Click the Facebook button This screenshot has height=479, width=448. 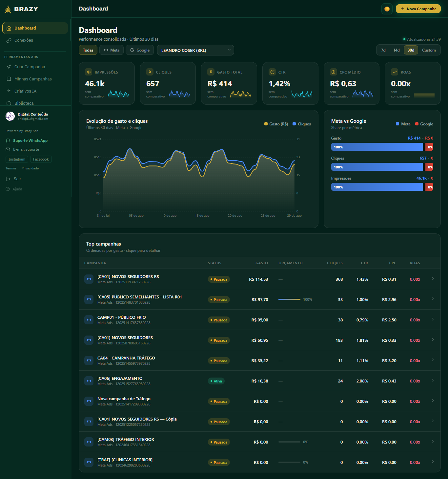41,159
